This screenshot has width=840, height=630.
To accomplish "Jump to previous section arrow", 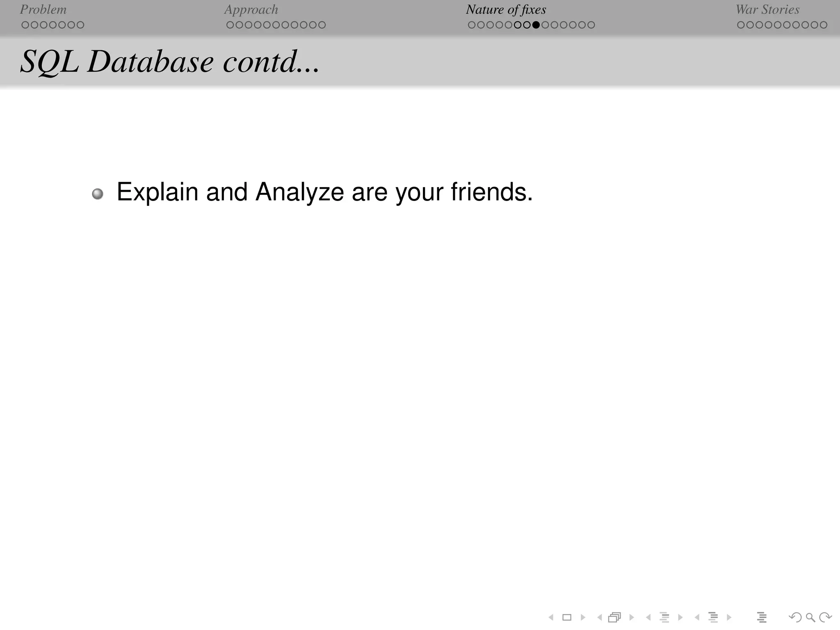I will [697, 617].
